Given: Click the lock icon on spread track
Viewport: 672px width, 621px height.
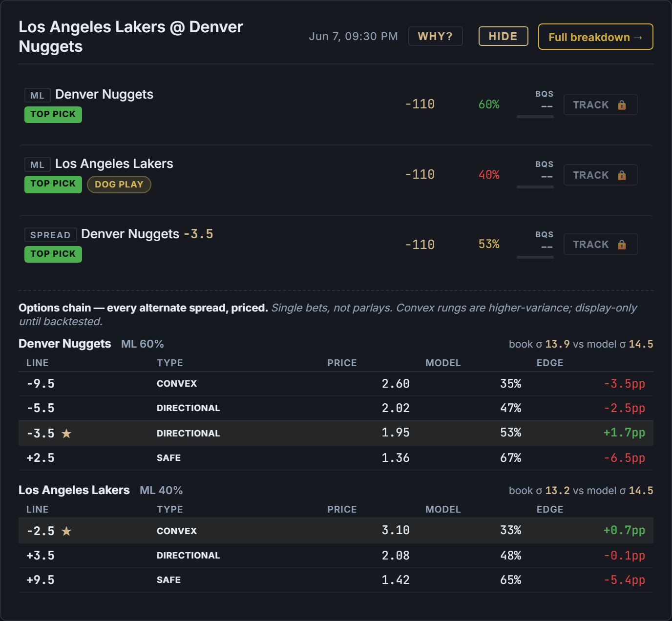Looking at the screenshot, I should coord(622,245).
